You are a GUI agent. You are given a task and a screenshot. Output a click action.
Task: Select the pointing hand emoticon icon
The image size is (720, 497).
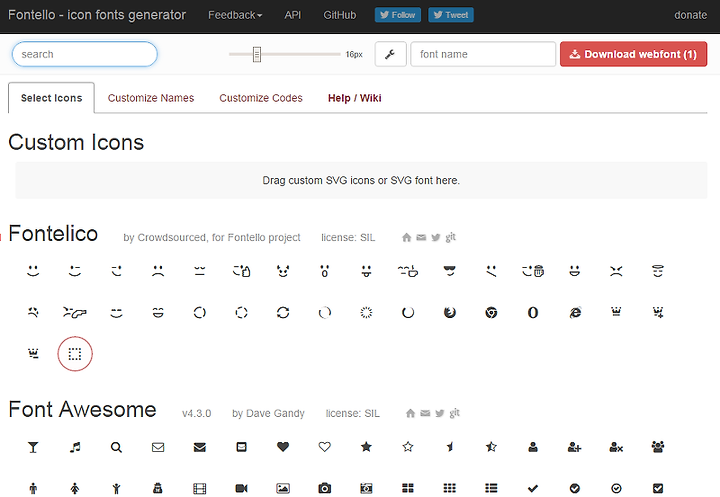75,313
